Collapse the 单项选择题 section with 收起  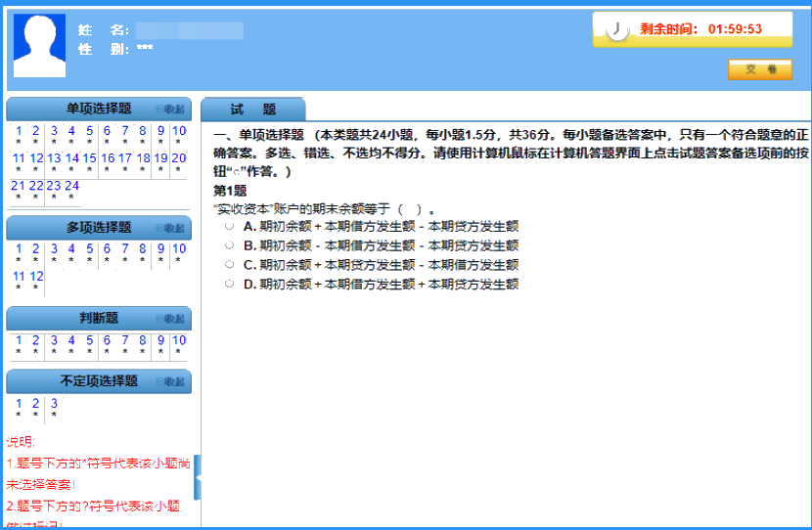click(x=170, y=110)
